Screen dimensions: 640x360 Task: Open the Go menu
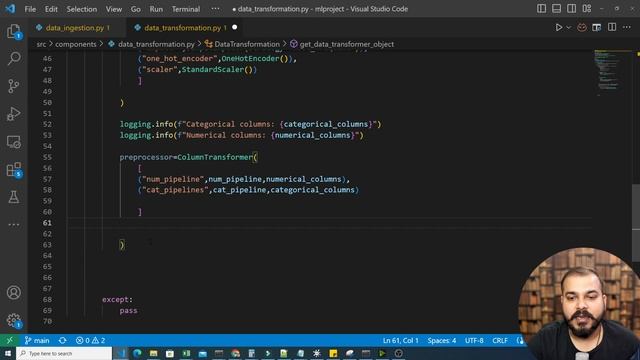point(136,9)
